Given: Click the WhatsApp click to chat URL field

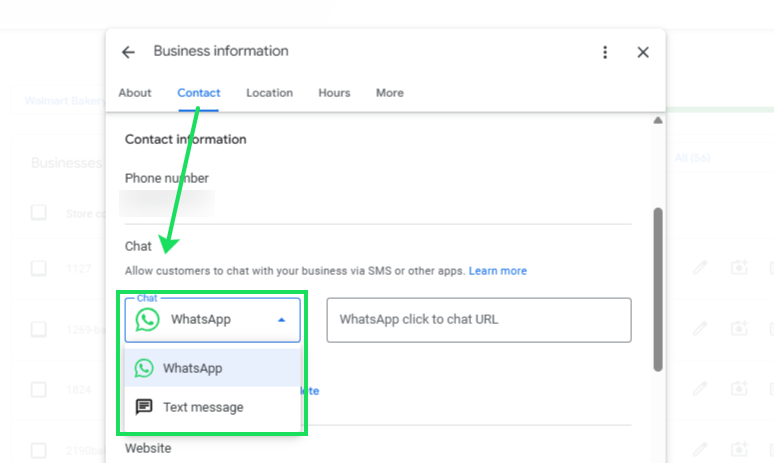Looking at the screenshot, I should pyautogui.click(x=479, y=320).
